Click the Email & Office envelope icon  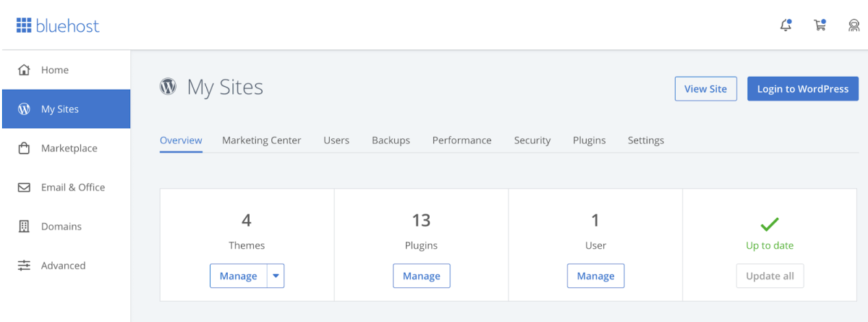click(24, 187)
